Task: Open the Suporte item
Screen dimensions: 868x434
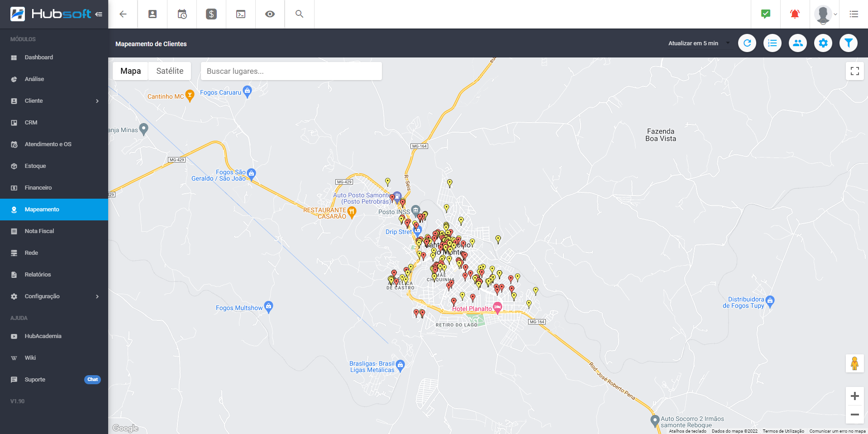Action: (x=54, y=380)
